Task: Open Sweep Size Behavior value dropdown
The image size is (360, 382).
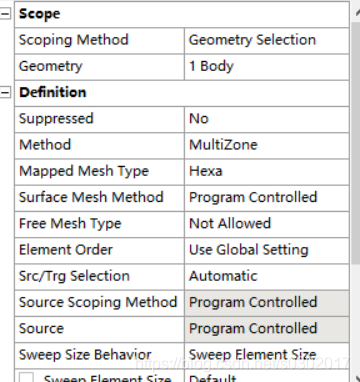Action: (x=267, y=355)
